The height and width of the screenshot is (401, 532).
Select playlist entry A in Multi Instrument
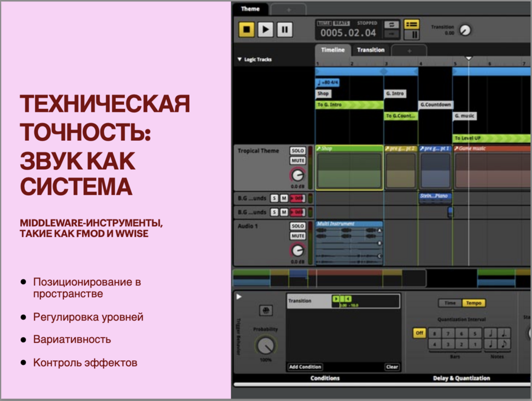379,231
